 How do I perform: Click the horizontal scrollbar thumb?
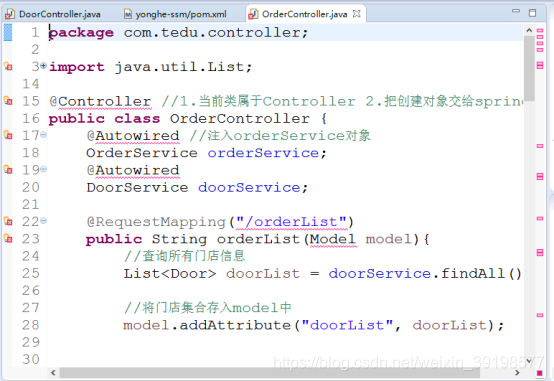(x=270, y=373)
